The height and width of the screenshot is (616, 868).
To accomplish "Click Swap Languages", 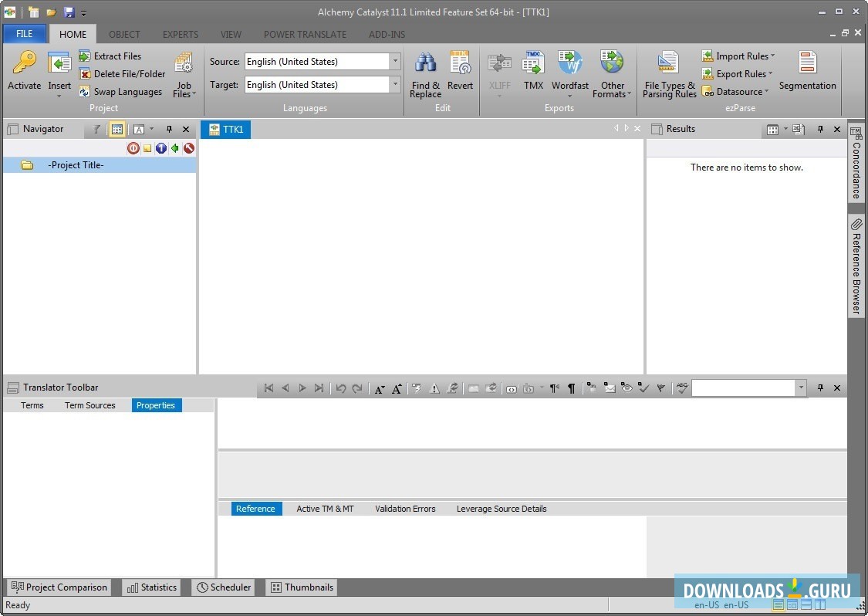I will click(x=120, y=91).
